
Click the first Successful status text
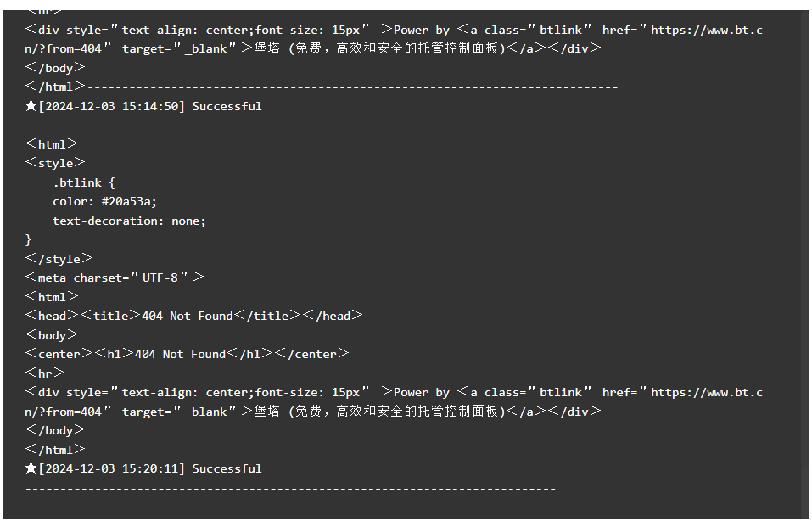pyautogui.click(x=227, y=106)
